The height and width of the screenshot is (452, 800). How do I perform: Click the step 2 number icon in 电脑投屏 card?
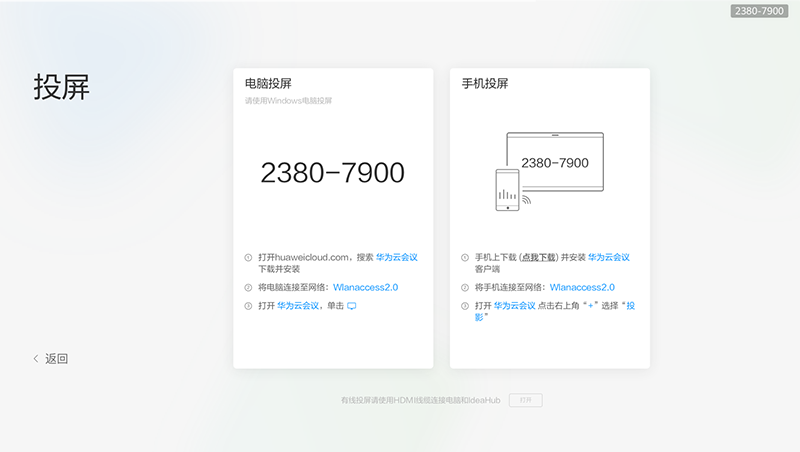click(248, 288)
